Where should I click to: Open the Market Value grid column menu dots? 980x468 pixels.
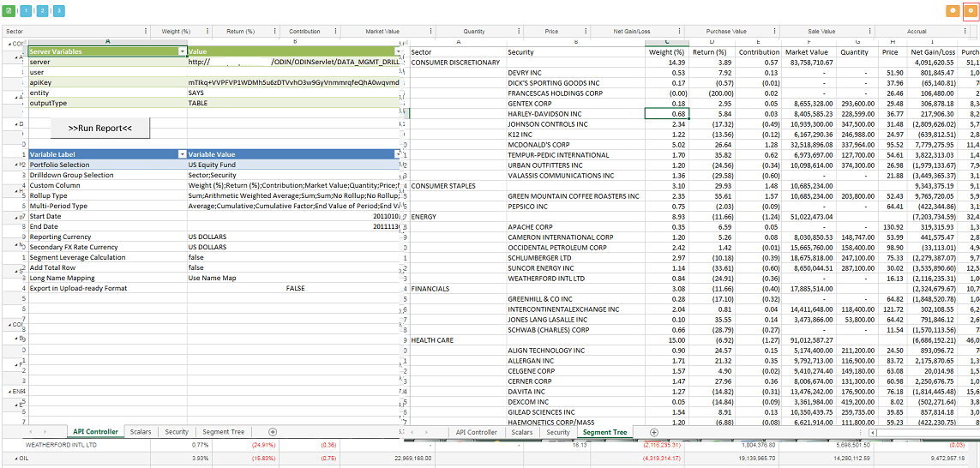429,31
